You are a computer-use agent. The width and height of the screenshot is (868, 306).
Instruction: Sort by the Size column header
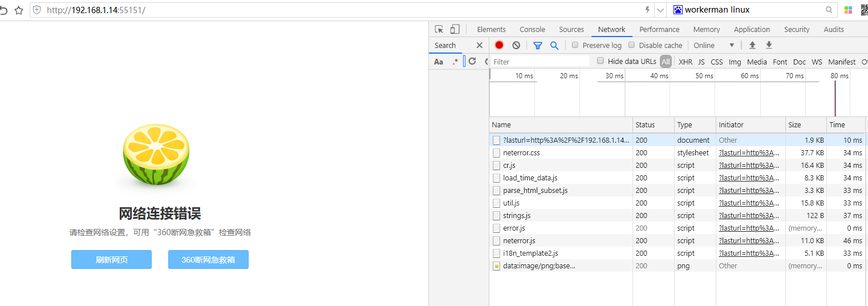(806, 124)
